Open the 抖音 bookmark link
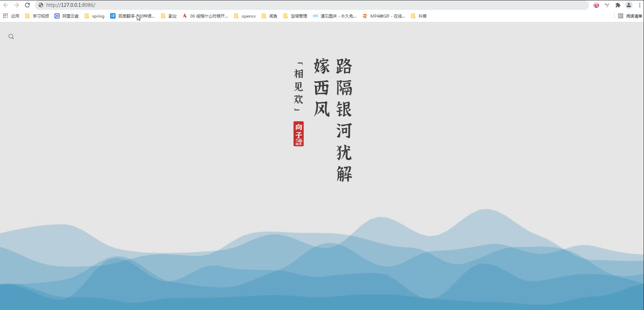The image size is (644, 310). (x=422, y=16)
